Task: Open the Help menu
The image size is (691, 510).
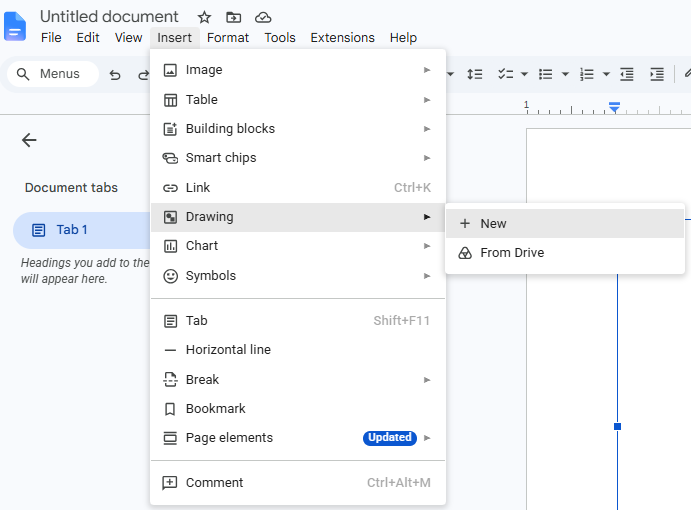Action: click(403, 38)
